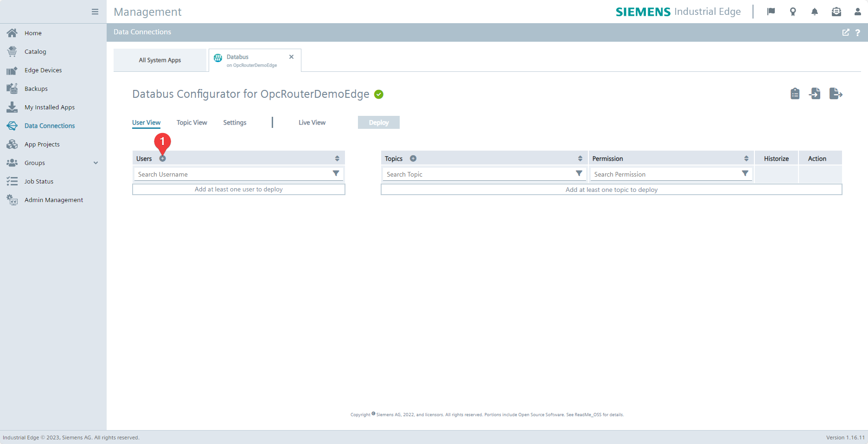Collapse sidebar with hamburger menu icon

(x=95, y=12)
